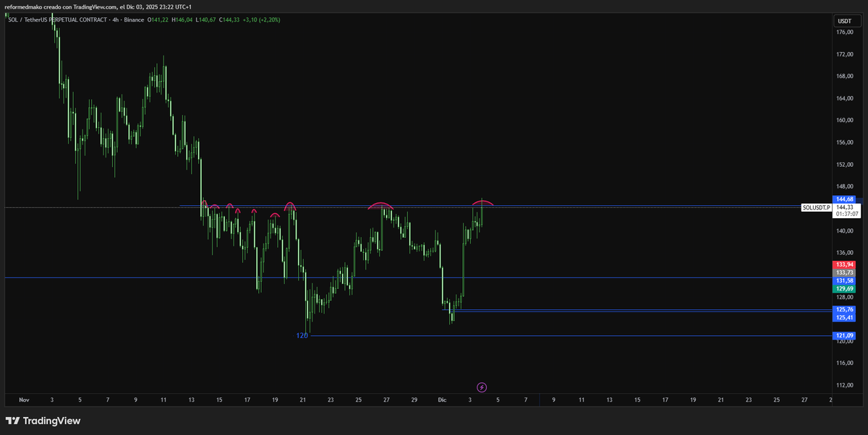Click the 133,73 price label on the right scale
Image resolution: width=868 pixels, height=435 pixels.
coord(843,272)
